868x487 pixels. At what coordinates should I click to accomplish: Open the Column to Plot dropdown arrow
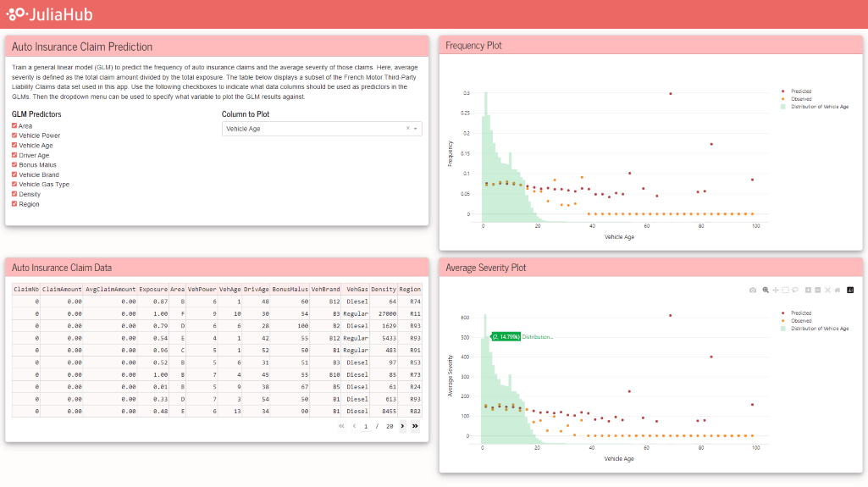415,129
